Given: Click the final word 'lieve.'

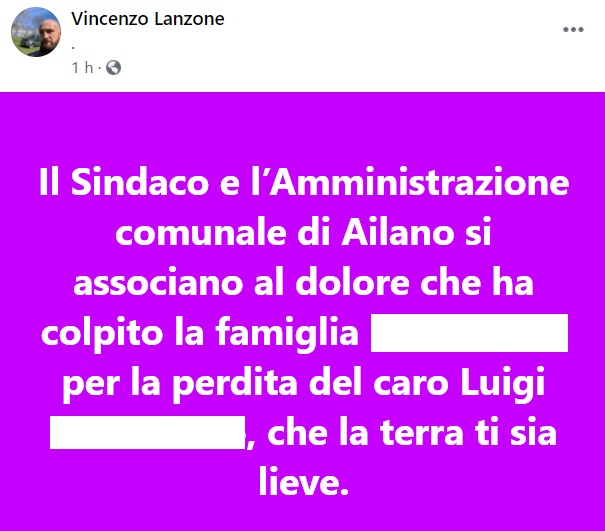Looking at the screenshot, I should click(304, 482).
